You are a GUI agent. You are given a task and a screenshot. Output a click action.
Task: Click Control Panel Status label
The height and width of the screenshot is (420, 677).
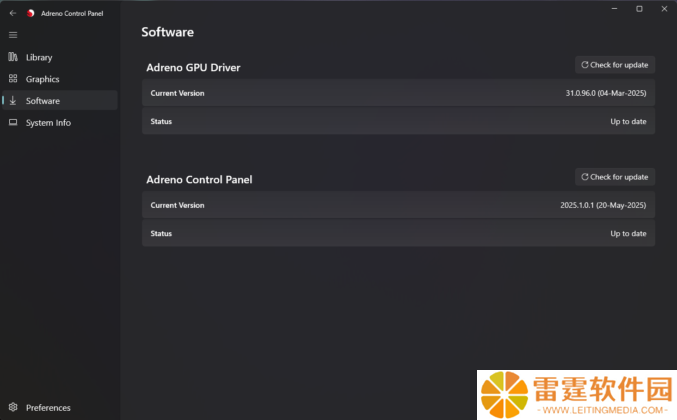click(x=161, y=234)
